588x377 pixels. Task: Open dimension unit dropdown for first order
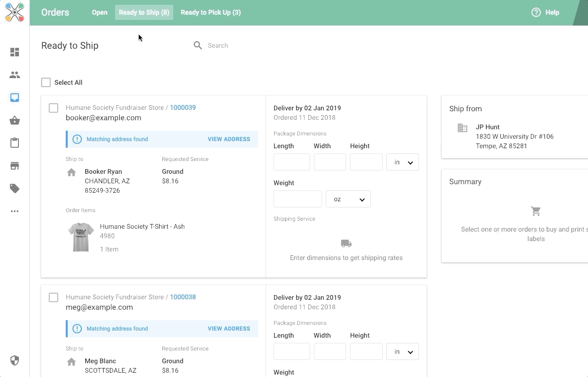click(402, 162)
